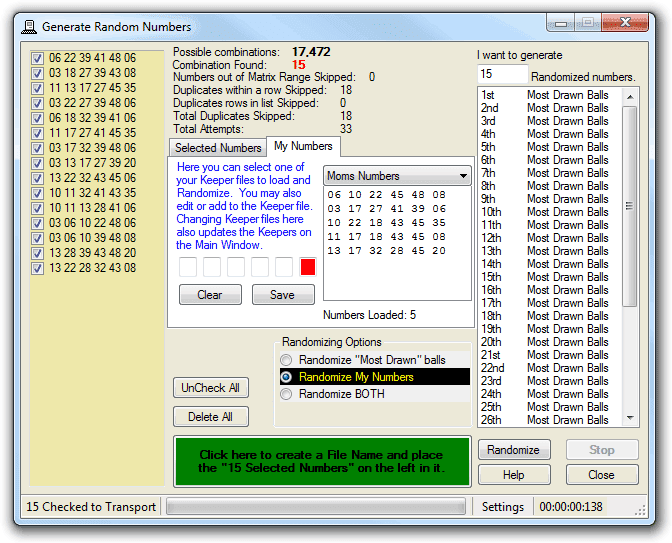Select Randomize My Numbers option
The height and width of the screenshot is (543, 672).
coord(286,377)
